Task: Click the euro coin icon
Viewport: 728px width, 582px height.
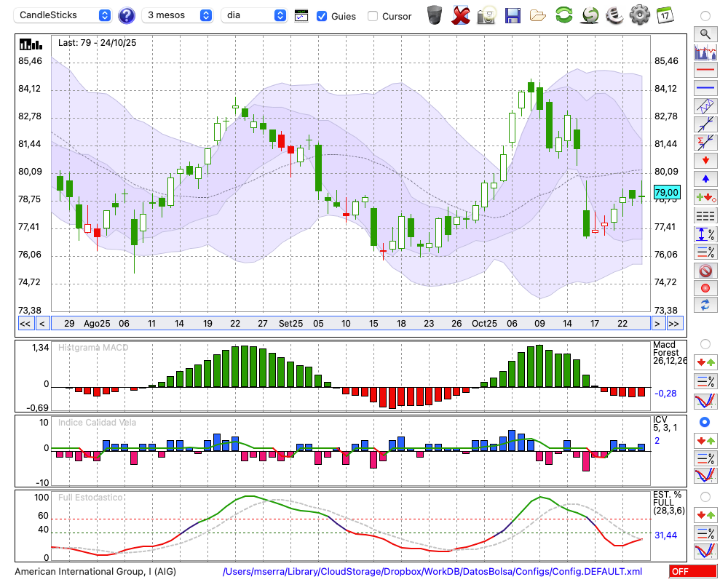Action: pos(614,15)
